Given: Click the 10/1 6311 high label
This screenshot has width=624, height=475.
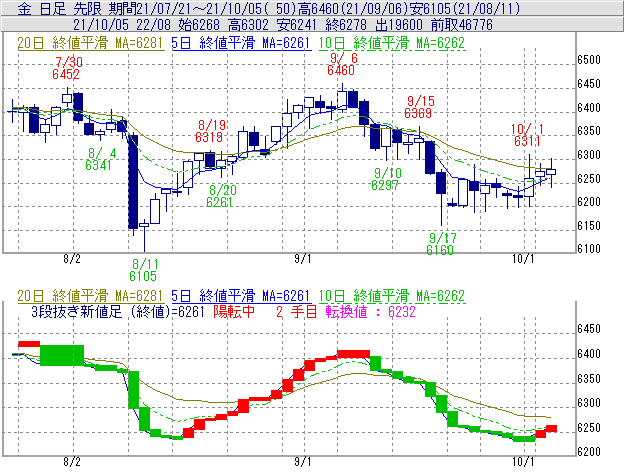Looking at the screenshot, I should click(526, 135).
